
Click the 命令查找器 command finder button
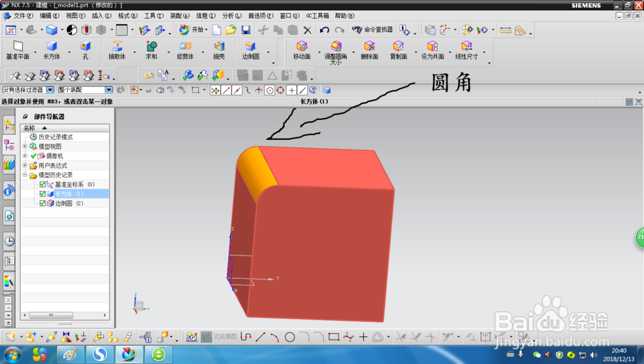pyautogui.click(x=372, y=30)
